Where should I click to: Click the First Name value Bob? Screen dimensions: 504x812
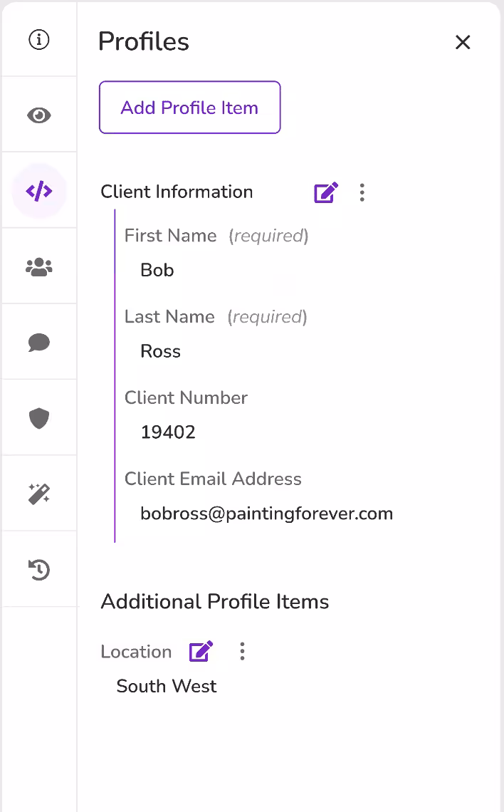[x=157, y=271]
